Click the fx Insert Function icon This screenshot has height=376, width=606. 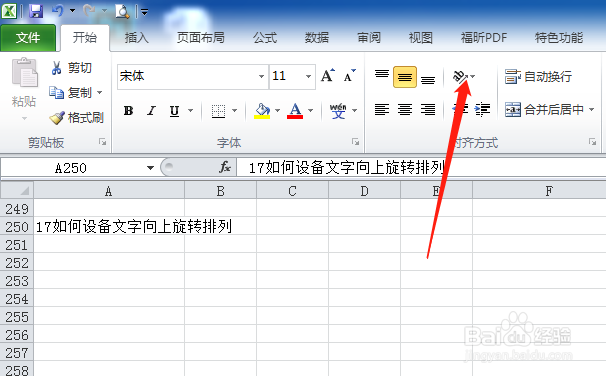coord(225,168)
